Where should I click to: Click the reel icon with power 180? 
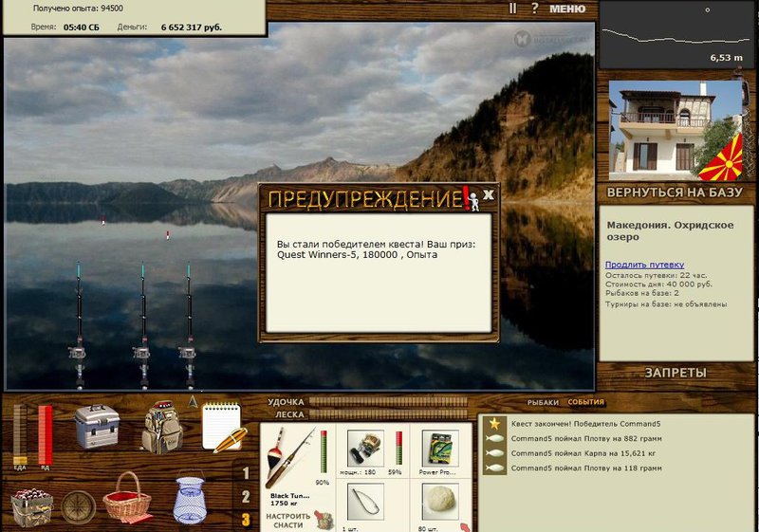pyautogui.click(x=365, y=449)
